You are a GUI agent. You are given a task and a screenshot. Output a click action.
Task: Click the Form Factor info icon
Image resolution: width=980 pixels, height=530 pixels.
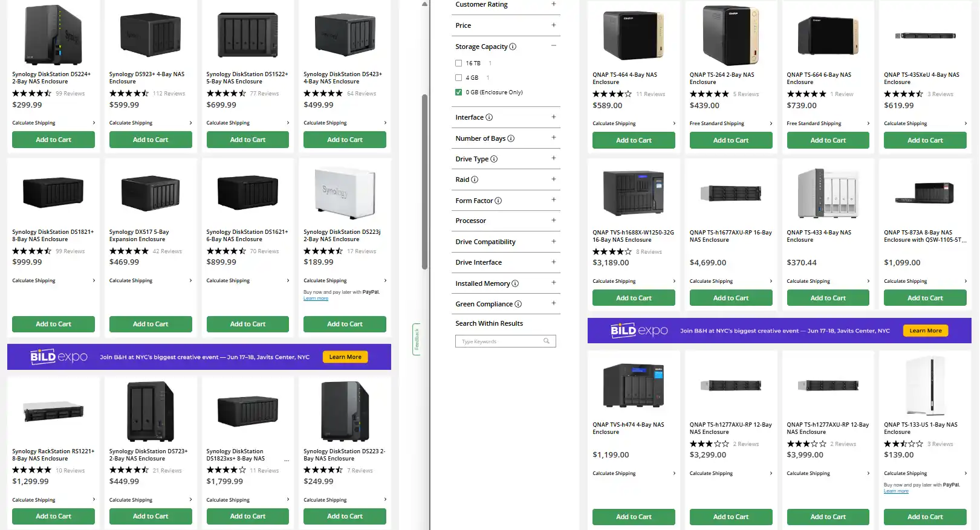[x=498, y=201]
